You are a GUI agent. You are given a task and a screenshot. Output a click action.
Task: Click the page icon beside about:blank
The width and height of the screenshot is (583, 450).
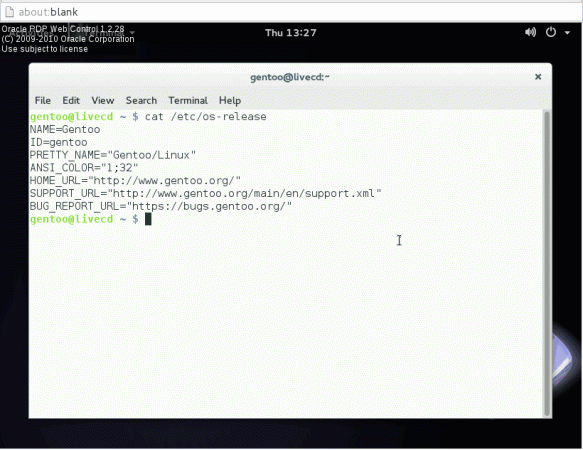click(x=9, y=12)
